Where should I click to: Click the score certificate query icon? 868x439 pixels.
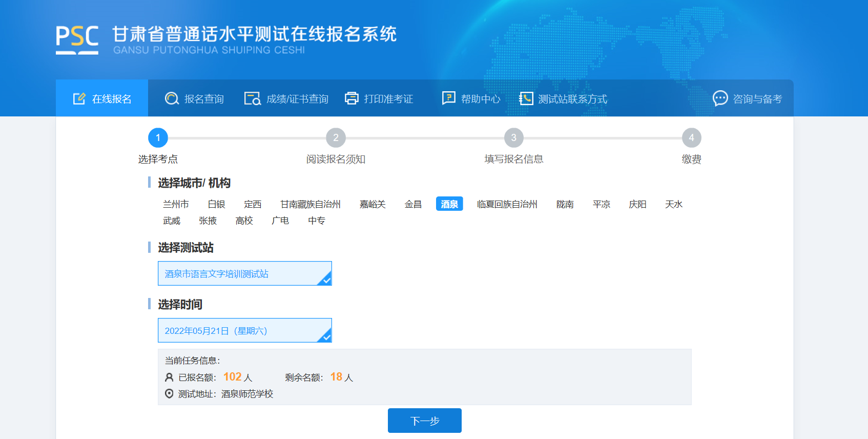(252, 98)
